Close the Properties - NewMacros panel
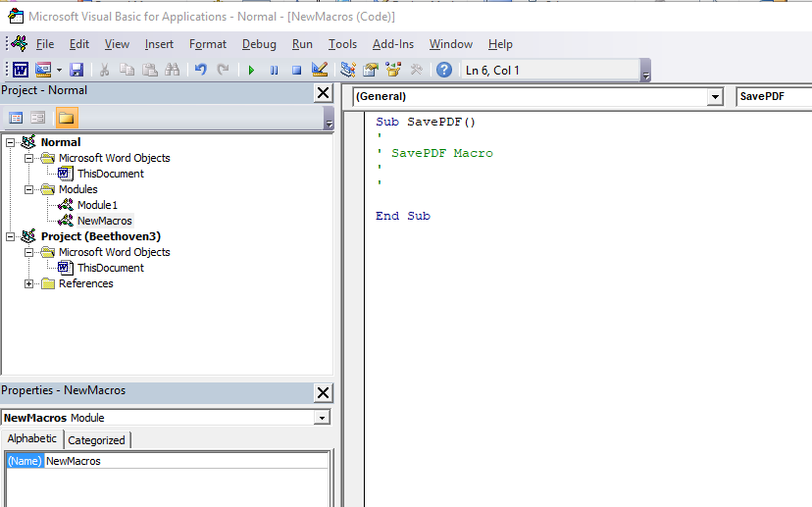This screenshot has width=812, height=507. pyautogui.click(x=323, y=393)
